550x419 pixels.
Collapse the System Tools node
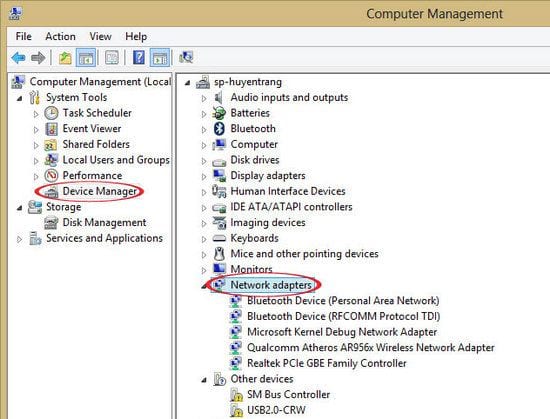click(20, 98)
